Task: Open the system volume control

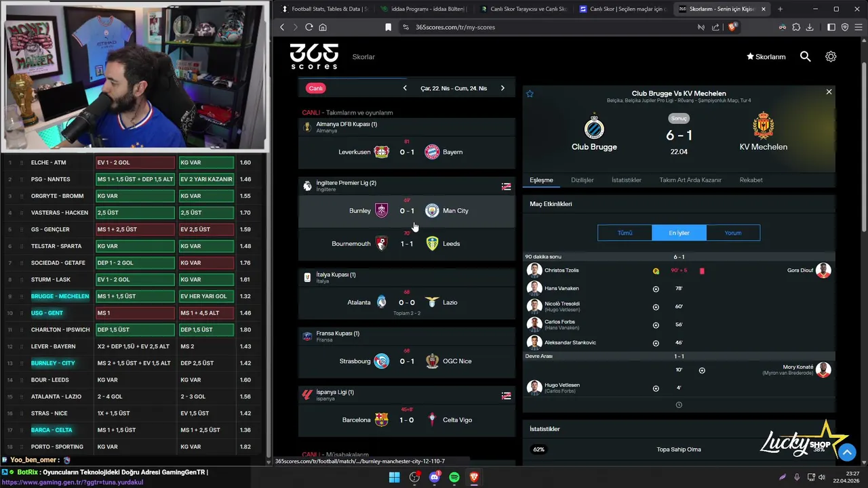Action: pos(821,477)
